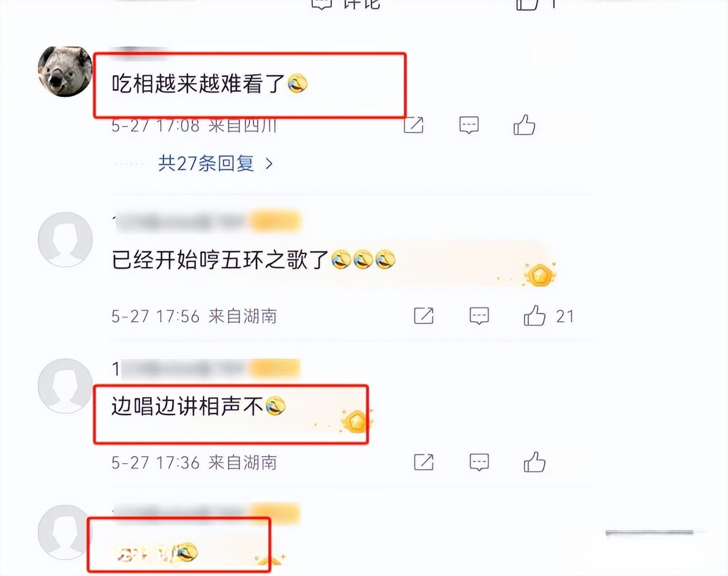Select the comment text 已经开始哼五环之歌了
The height and width of the screenshot is (576, 728).
[220, 260]
